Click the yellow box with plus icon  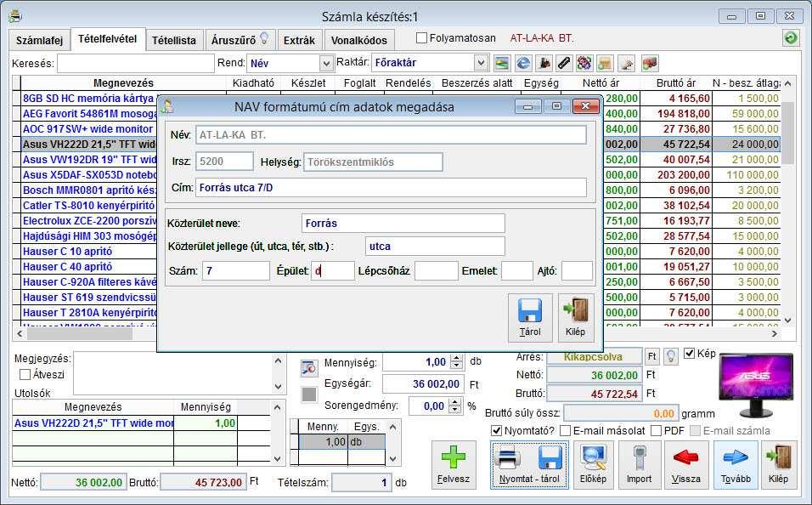pos(605,63)
